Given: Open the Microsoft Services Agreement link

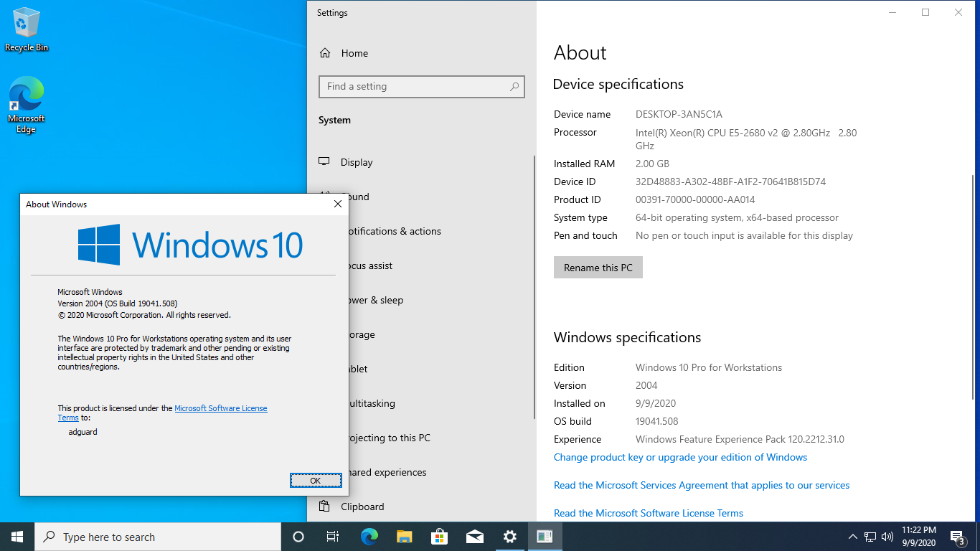Looking at the screenshot, I should [702, 485].
